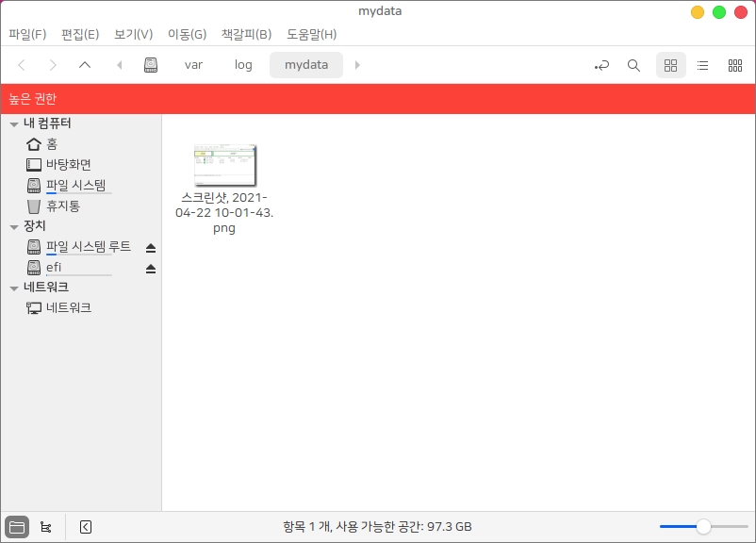Viewport: 756px width, 543px height.
Task: Show tree view in sidebar
Action: point(45,527)
